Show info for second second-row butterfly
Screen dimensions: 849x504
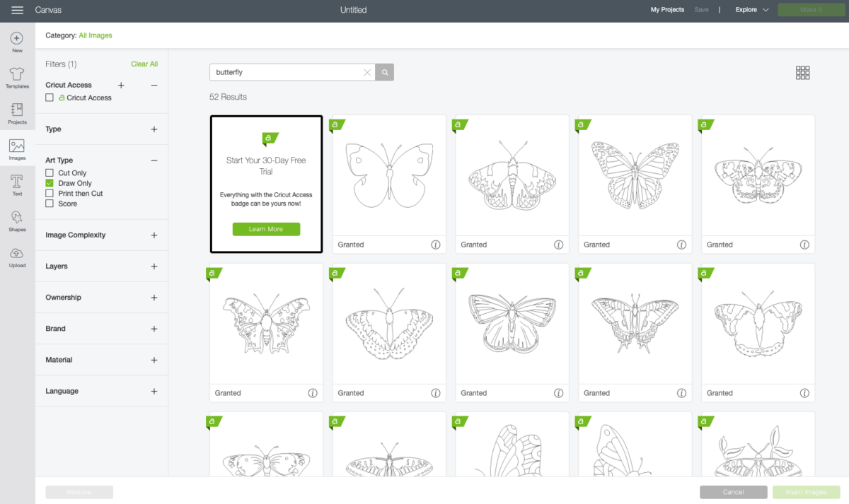tap(435, 393)
